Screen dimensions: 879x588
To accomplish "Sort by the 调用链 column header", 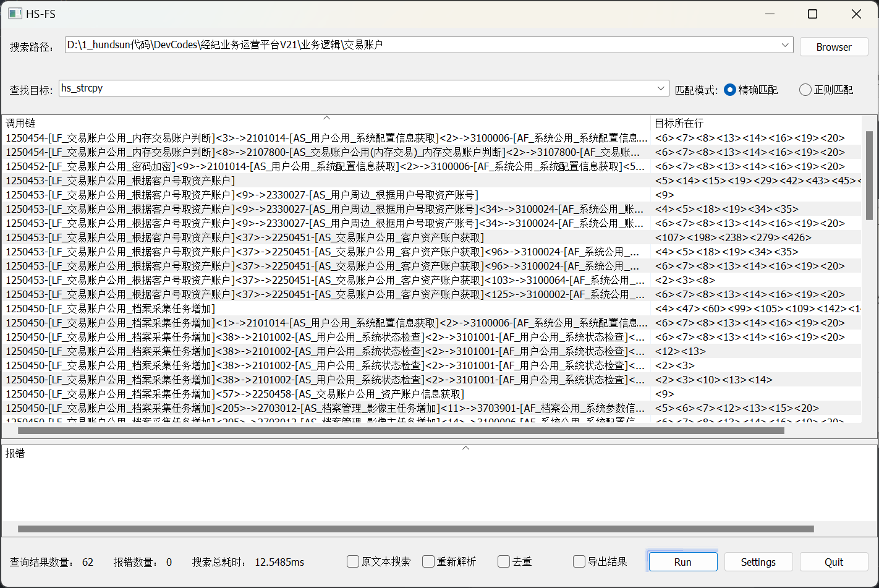I will pyautogui.click(x=326, y=123).
